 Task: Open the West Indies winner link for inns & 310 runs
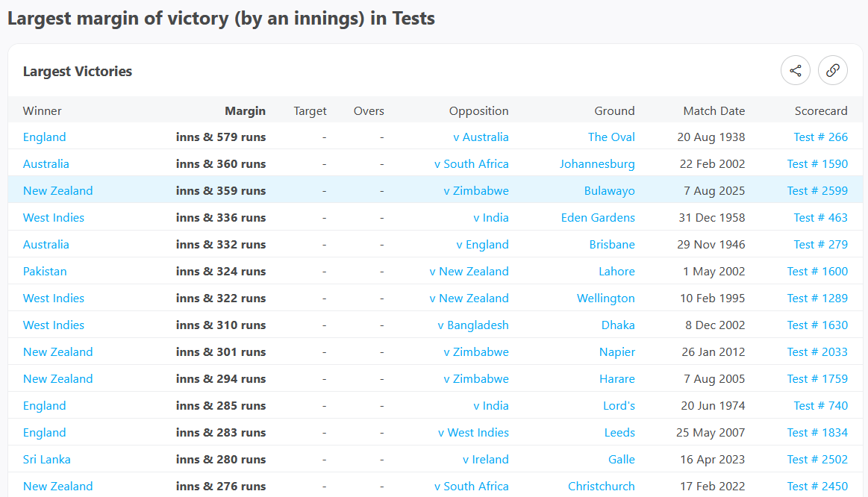(x=54, y=325)
